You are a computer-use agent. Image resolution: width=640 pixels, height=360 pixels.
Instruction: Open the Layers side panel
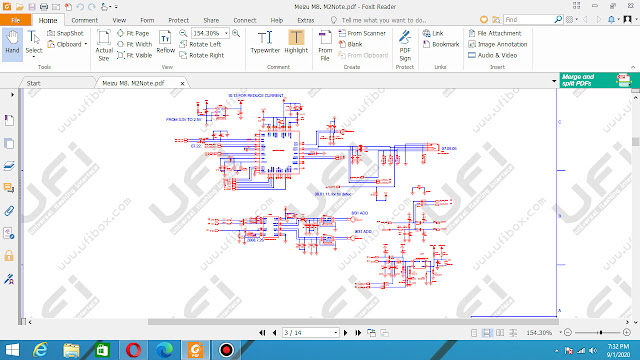(x=9, y=166)
